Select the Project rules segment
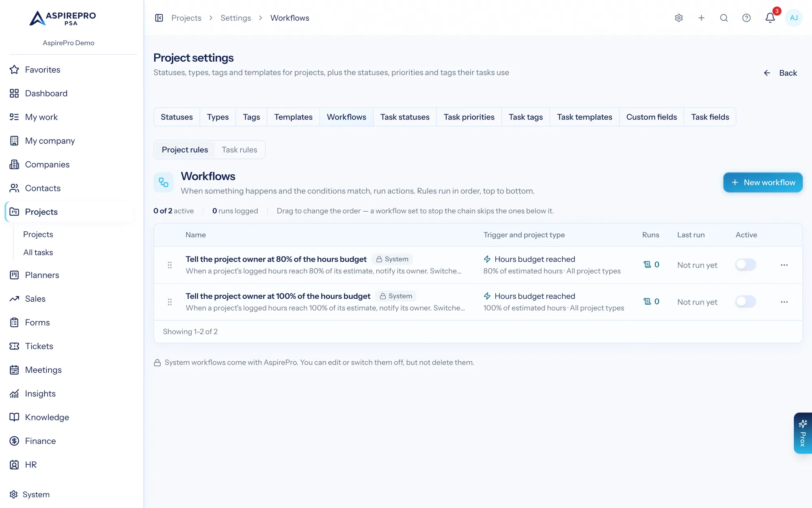The height and width of the screenshot is (508, 812). pyautogui.click(x=185, y=150)
